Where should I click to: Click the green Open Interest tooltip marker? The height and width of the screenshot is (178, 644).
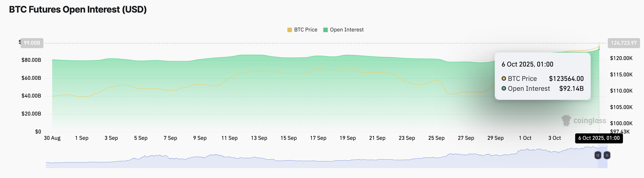pos(504,89)
